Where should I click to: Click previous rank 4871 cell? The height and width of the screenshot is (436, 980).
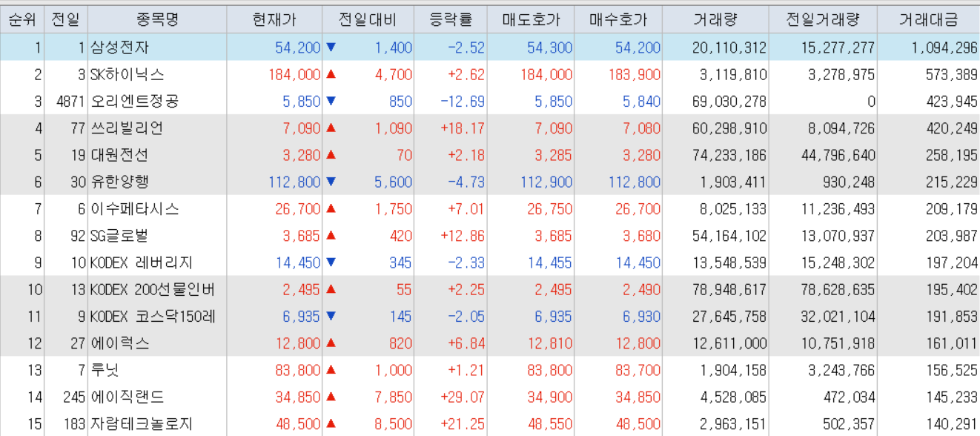pos(70,101)
